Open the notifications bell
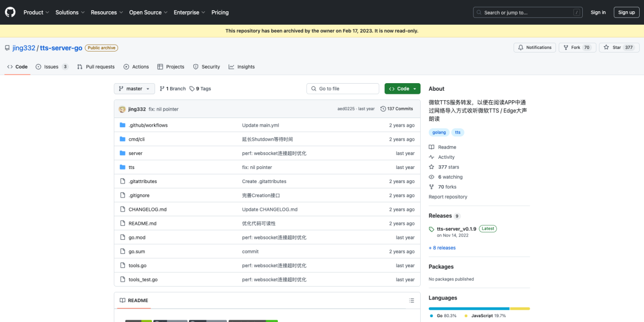 (x=522, y=48)
